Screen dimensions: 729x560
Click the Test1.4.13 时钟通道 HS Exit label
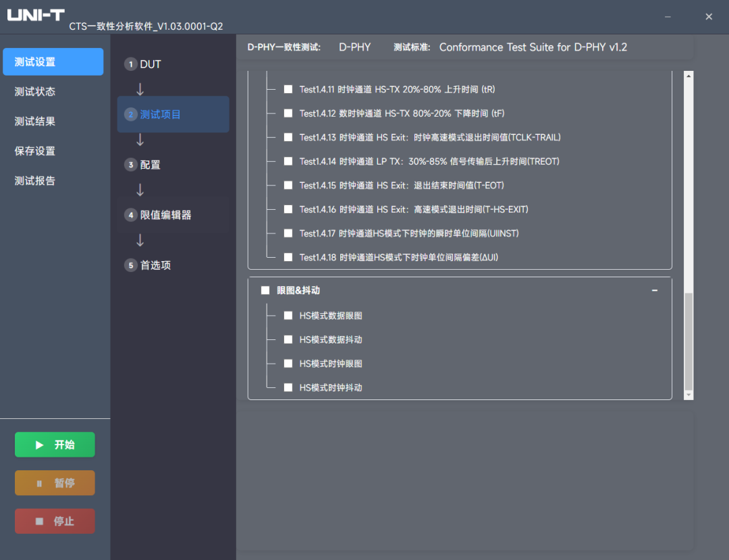coord(429,138)
